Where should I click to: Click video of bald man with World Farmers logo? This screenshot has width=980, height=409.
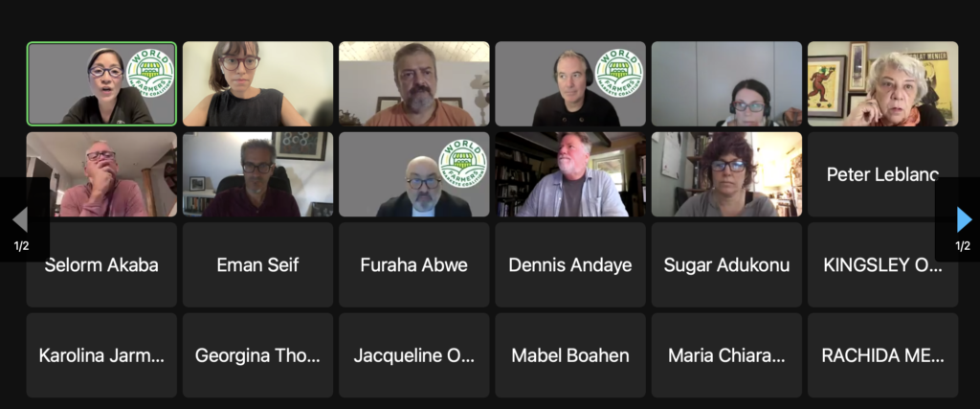point(413,174)
